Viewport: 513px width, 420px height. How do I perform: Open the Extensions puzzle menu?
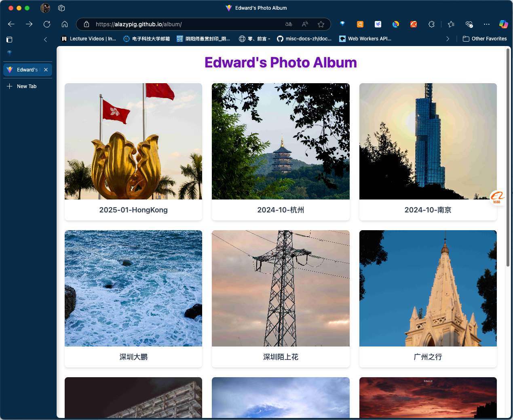(x=431, y=24)
